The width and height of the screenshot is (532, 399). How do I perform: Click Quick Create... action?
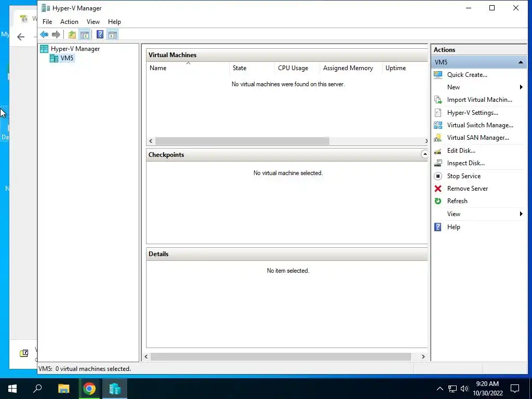(467, 75)
